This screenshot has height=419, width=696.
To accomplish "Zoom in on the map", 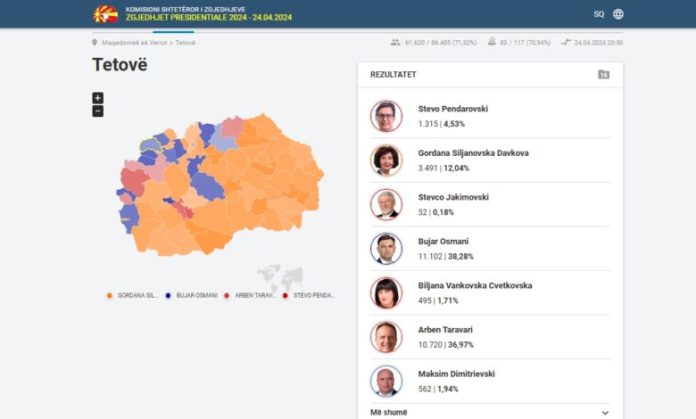I will tap(98, 98).
